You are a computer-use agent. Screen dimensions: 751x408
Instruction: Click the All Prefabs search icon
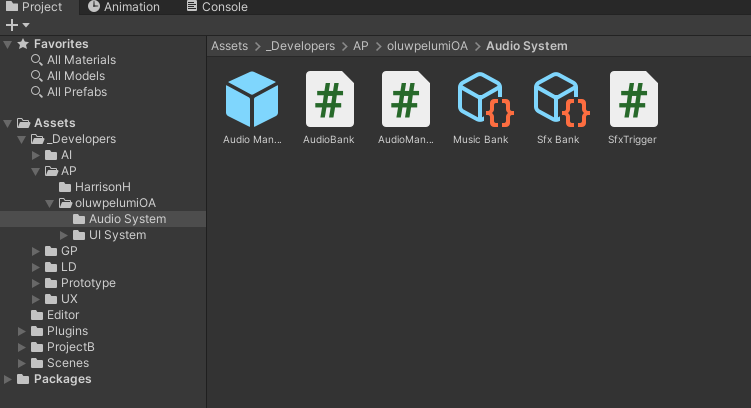click(x=37, y=92)
